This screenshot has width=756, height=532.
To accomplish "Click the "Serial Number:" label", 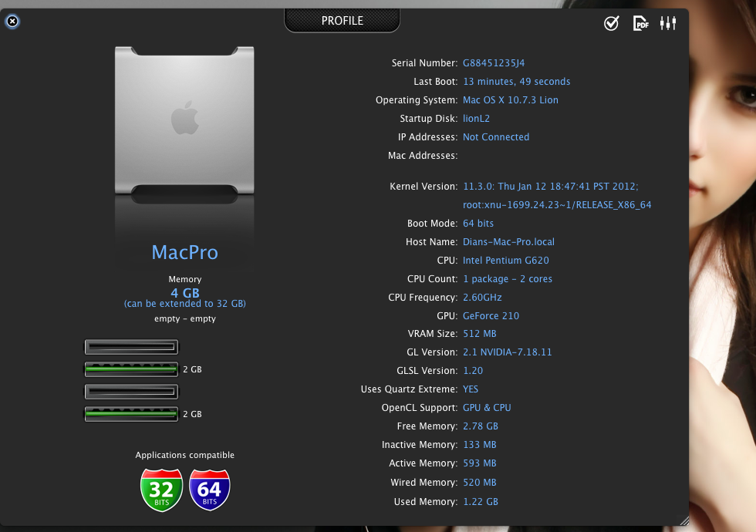I will 425,62.
